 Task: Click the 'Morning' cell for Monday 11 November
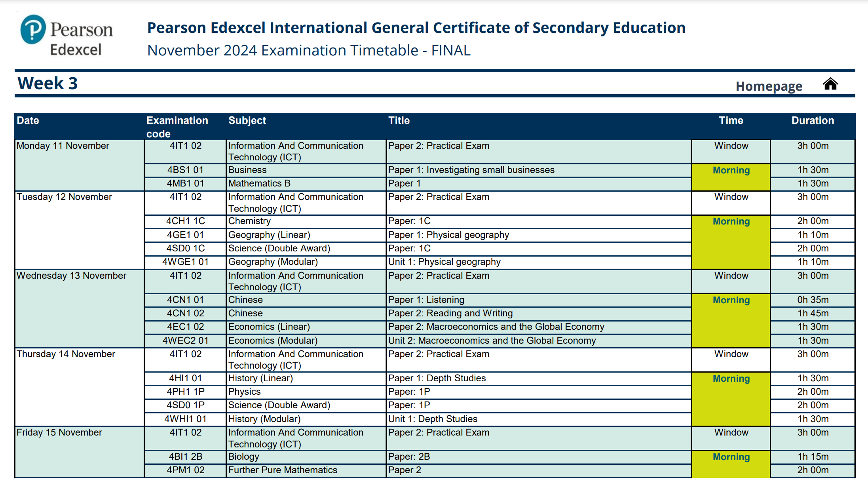pyautogui.click(x=731, y=177)
